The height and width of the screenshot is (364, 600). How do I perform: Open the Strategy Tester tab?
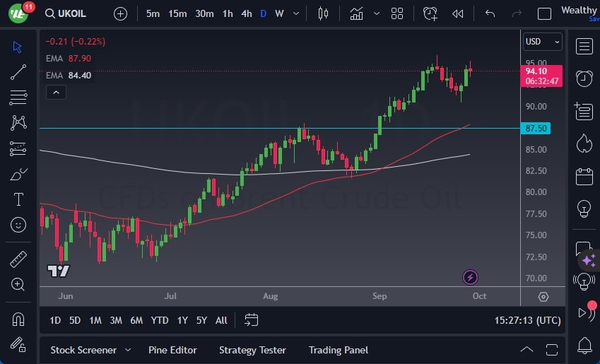coord(252,350)
